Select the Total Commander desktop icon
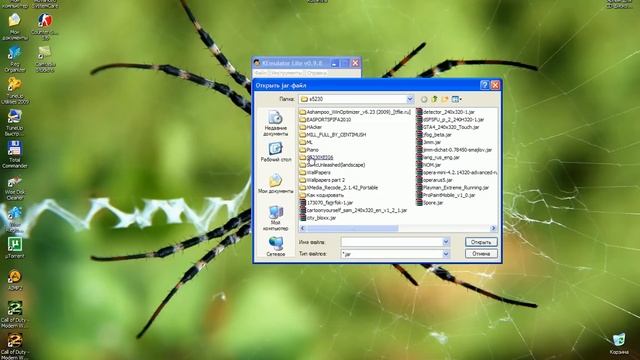640x360 pixels. click(15, 155)
